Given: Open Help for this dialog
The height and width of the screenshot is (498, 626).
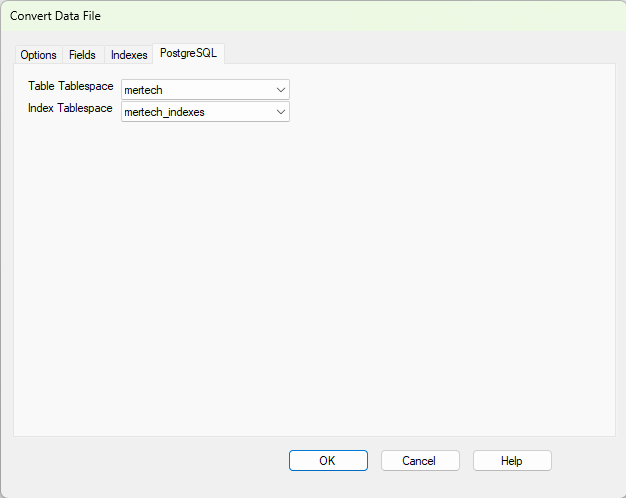Looking at the screenshot, I should [512, 461].
